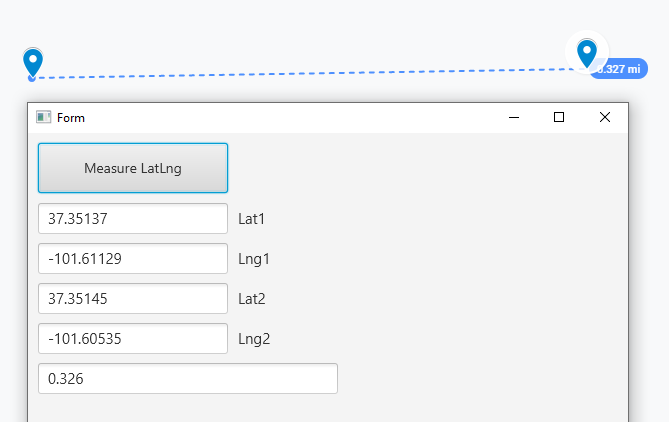Click the Form window title icon

point(43,117)
